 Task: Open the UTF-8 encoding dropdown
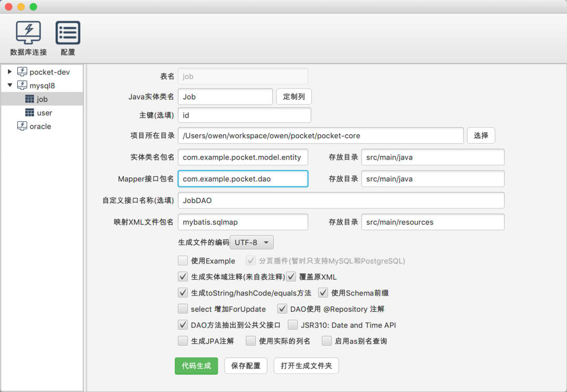pos(251,242)
